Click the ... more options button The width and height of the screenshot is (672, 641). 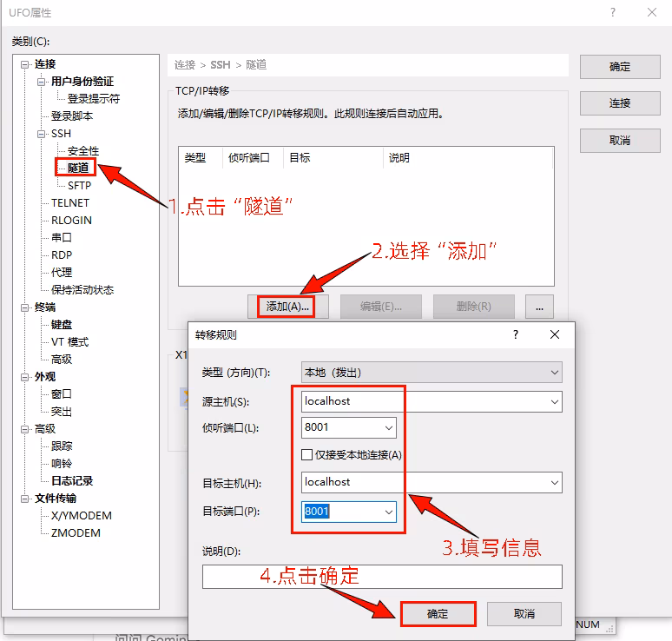539,307
